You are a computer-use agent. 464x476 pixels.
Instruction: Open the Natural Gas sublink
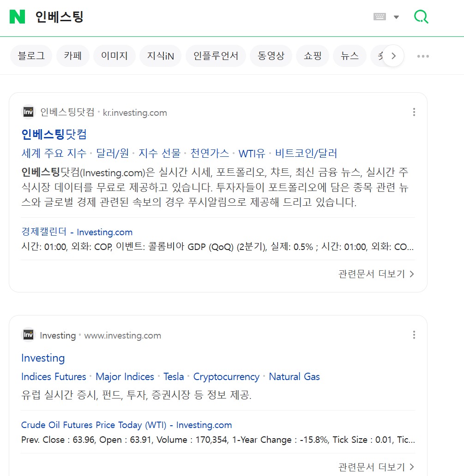coord(295,376)
